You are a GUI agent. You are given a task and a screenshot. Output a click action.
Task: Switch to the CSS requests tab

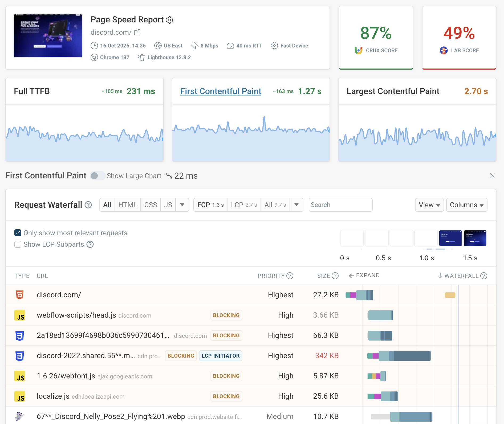pyautogui.click(x=151, y=205)
